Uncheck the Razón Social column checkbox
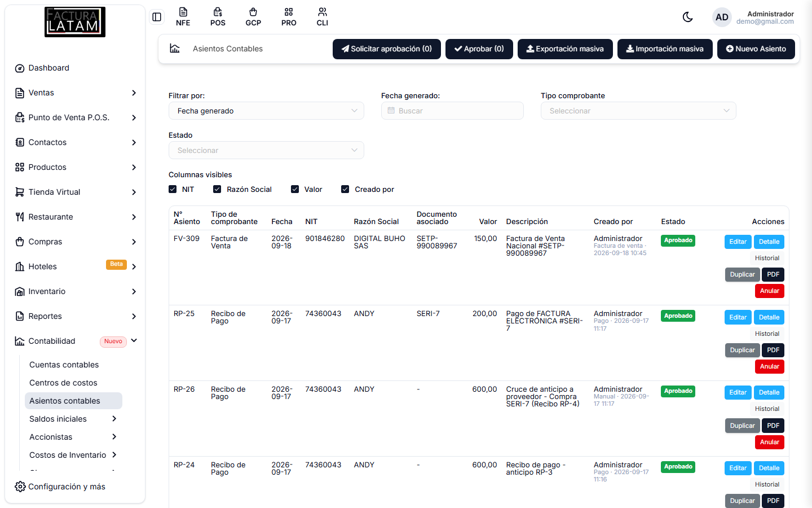This screenshot has height=508, width=812. point(217,189)
